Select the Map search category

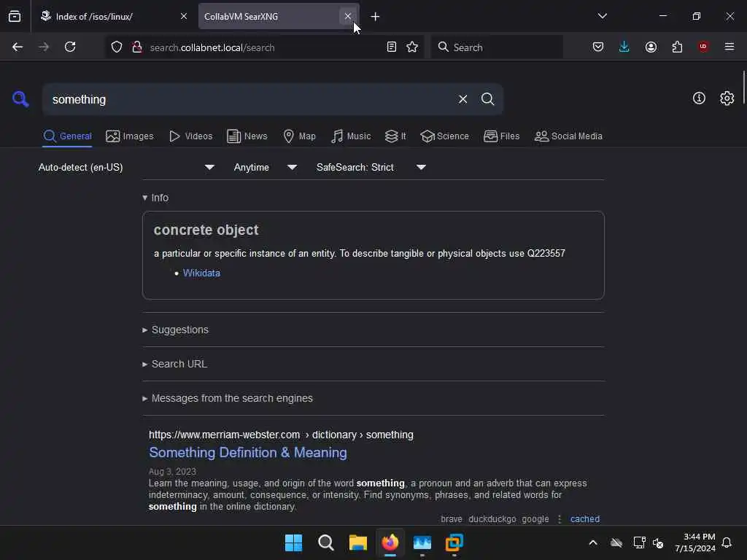(x=299, y=136)
